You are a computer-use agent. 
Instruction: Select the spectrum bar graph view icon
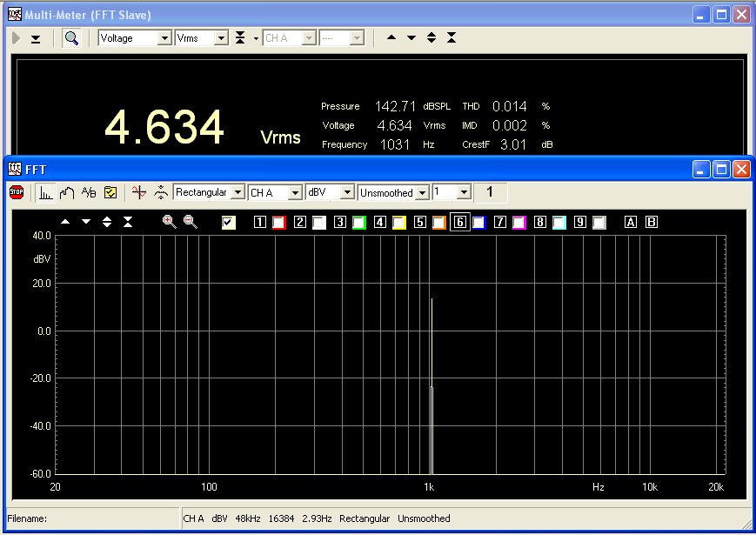45,192
